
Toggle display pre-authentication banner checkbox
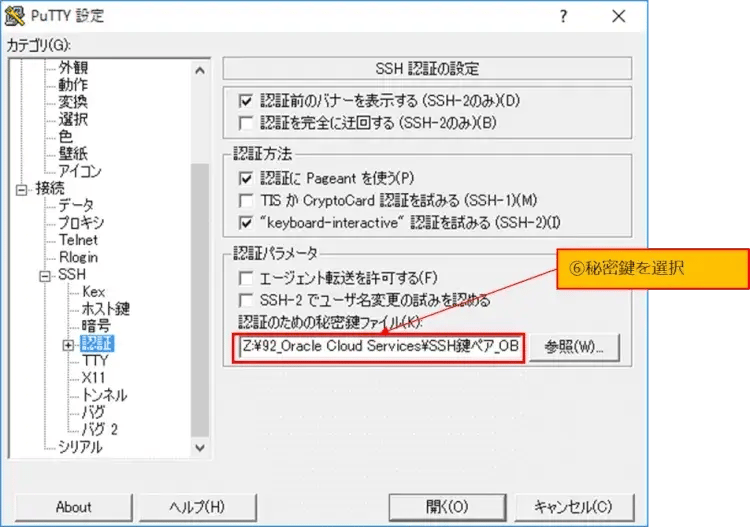click(x=246, y=101)
